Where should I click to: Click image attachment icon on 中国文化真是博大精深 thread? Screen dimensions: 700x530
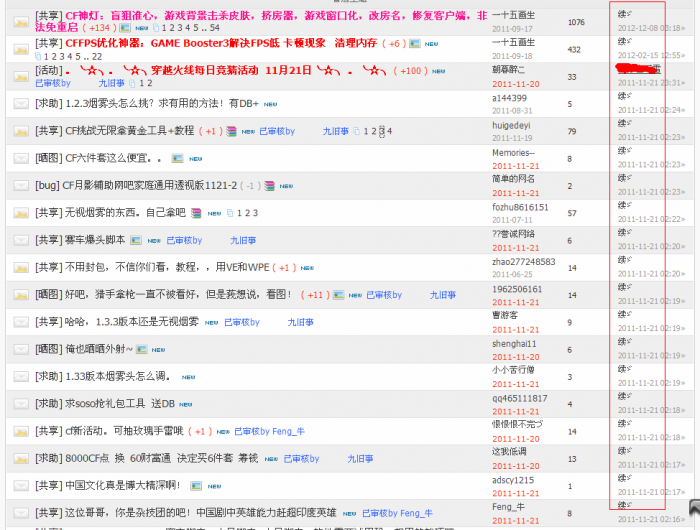click(x=196, y=486)
